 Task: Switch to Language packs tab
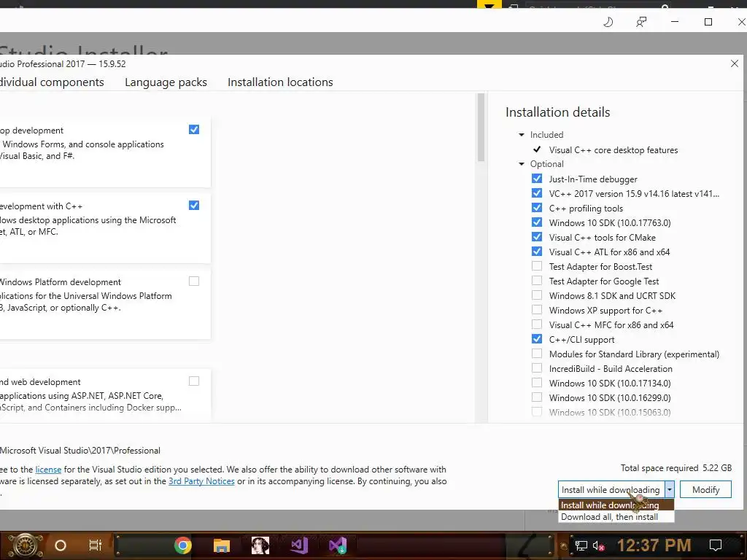click(166, 82)
